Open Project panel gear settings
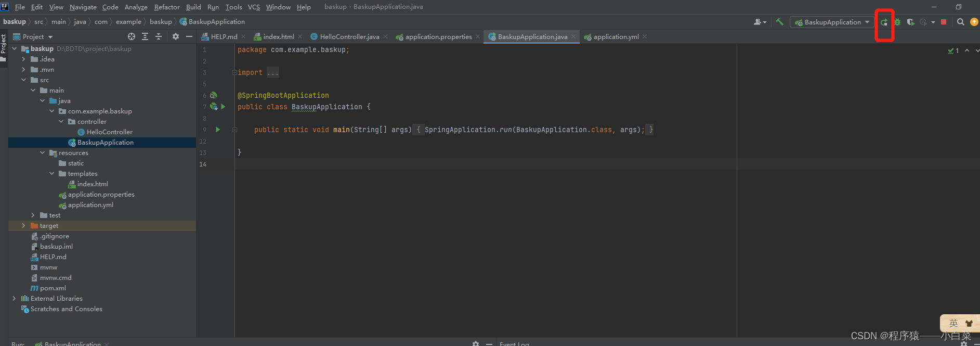 [x=176, y=36]
